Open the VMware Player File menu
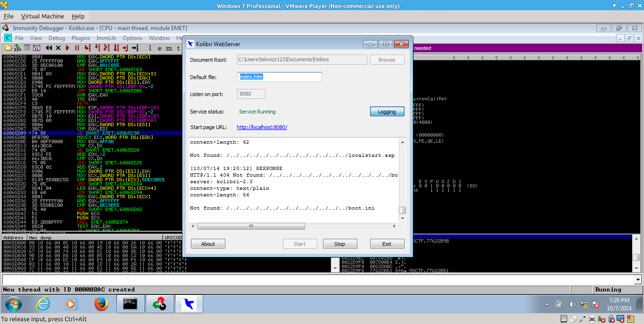 [x=8, y=16]
